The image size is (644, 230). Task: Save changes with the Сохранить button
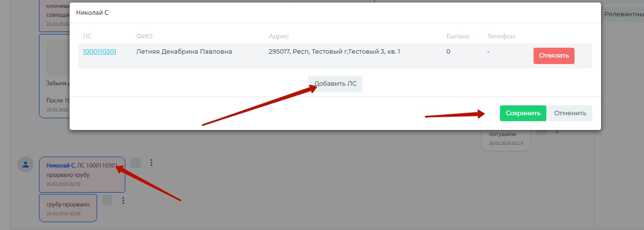click(523, 113)
